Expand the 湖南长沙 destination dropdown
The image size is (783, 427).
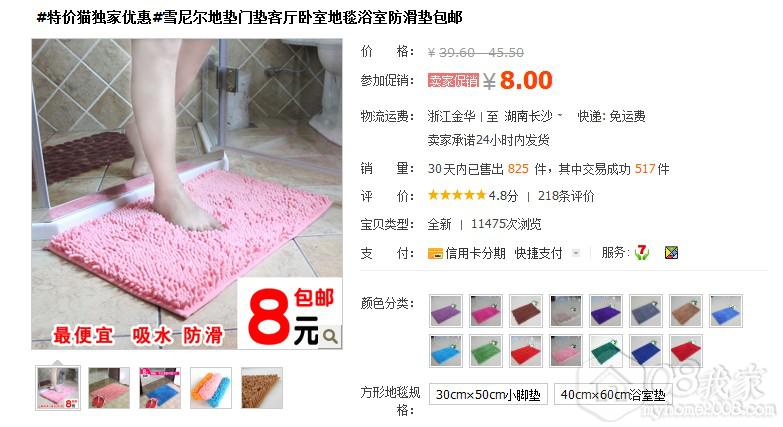pos(560,115)
